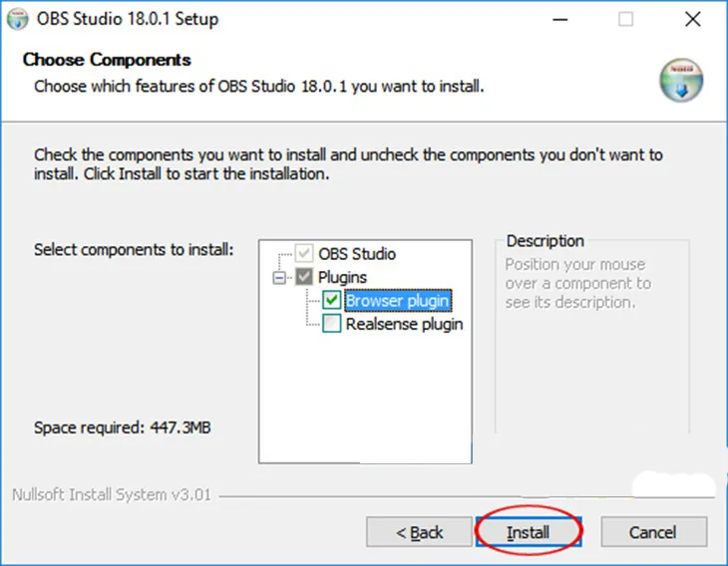Screen dimensions: 728x566
Task: Go to previous page with Back
Action: pyautogui.click(x=420, y=533)
